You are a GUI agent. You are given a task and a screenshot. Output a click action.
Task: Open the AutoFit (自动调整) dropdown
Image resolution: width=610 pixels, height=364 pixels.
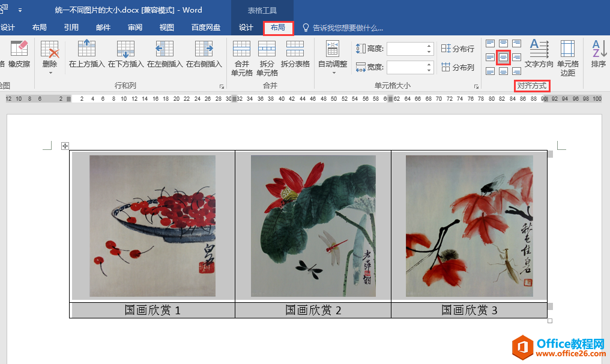pyautogui.click(x=333, y=57)
